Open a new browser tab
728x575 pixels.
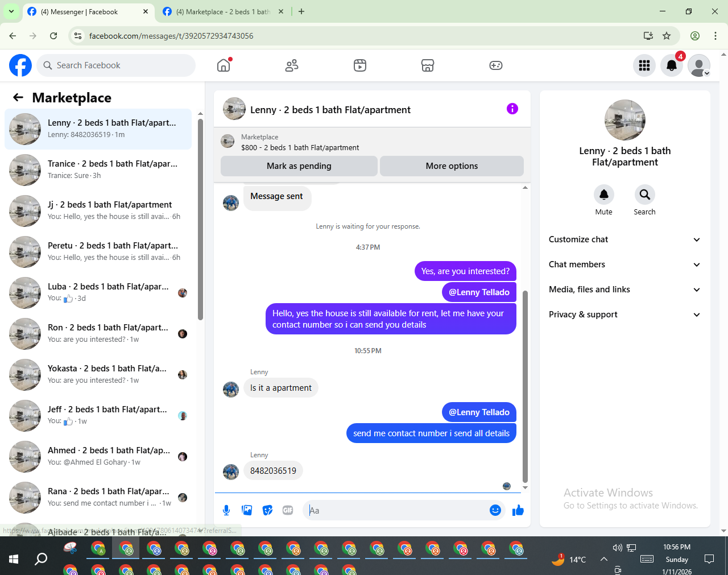point(301,11)
